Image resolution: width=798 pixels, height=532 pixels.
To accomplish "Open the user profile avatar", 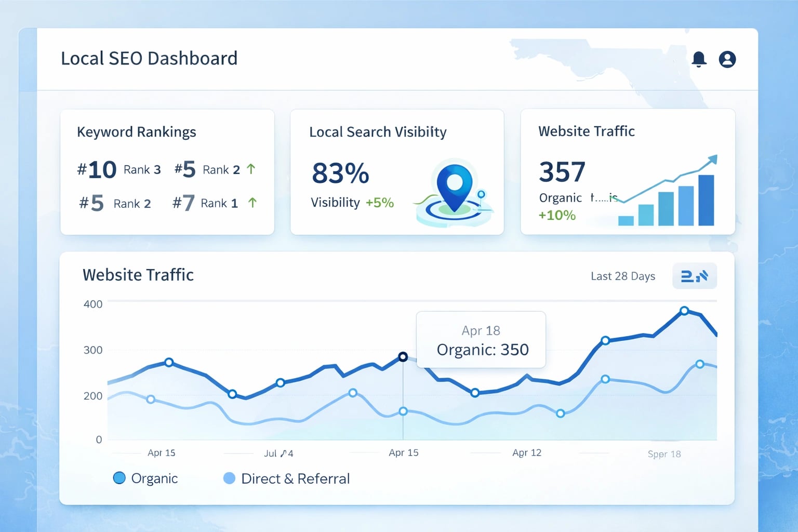I will pos(727,59).
